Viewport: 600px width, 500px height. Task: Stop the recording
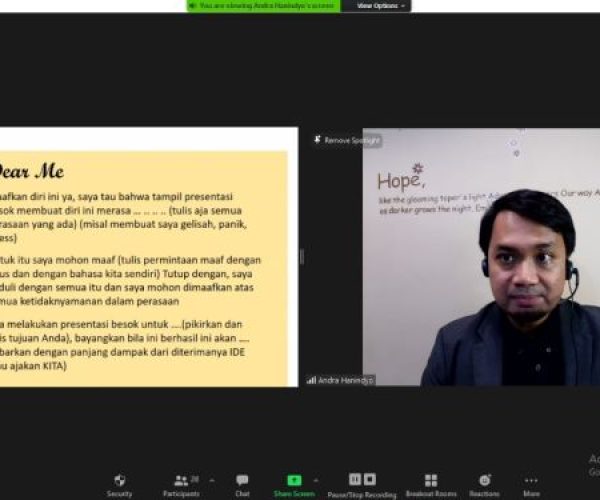point(370,479)
